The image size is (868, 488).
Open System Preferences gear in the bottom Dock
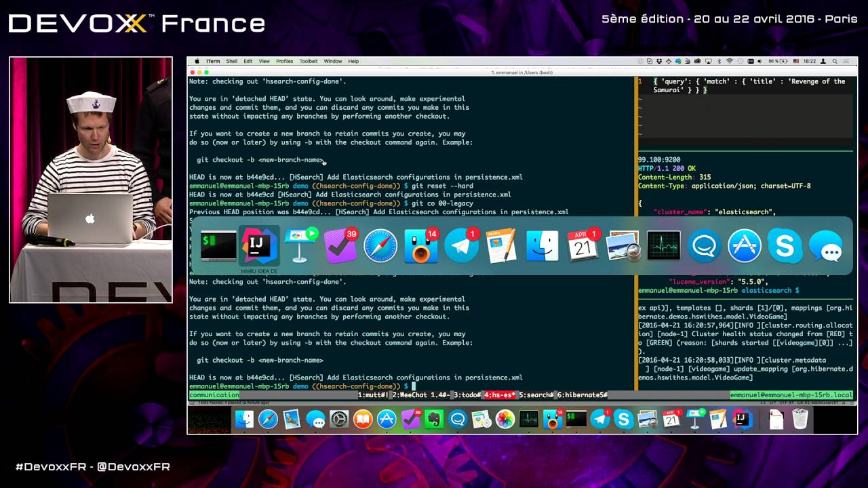click(x=339, y=420)
